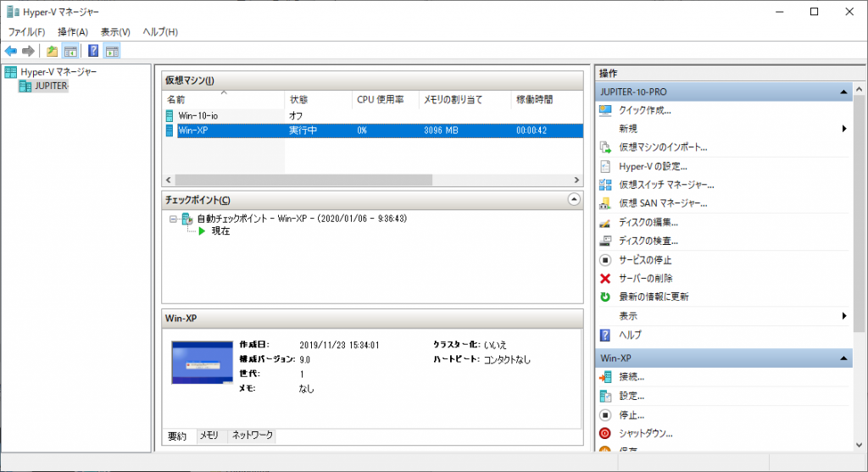Click 仮想スイッチ マネージャー icon

point(605,185)
